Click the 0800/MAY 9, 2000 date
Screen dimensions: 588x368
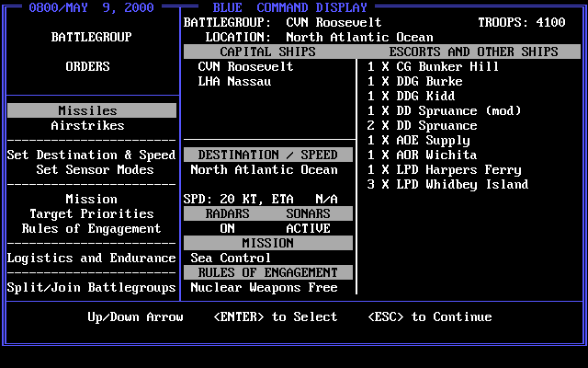point(92,7)
